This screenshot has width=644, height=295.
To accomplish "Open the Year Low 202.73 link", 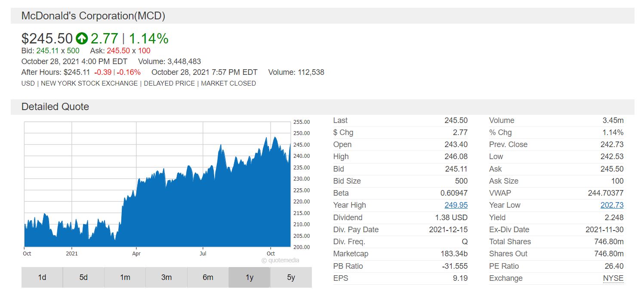I will (612, 205).
